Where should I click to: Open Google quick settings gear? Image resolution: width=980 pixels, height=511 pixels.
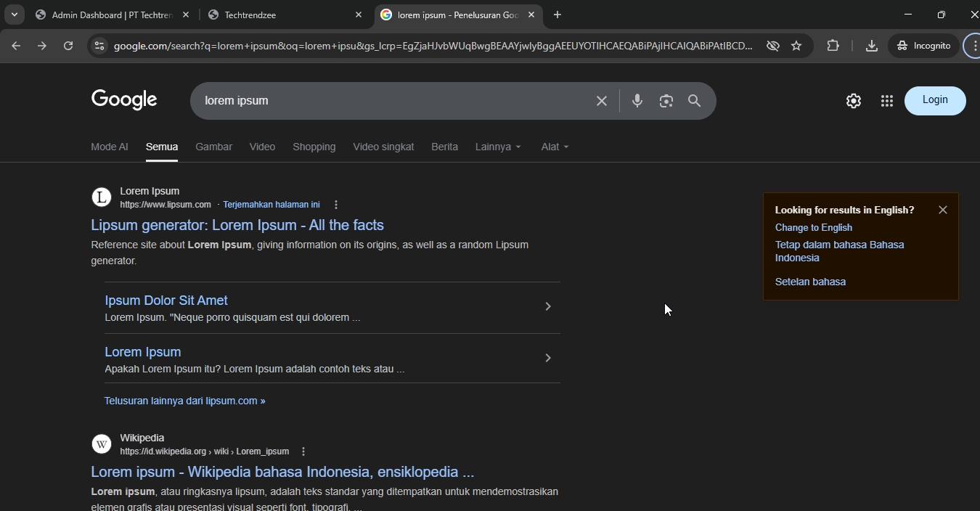pyautogui.click(x=854, y=101)
